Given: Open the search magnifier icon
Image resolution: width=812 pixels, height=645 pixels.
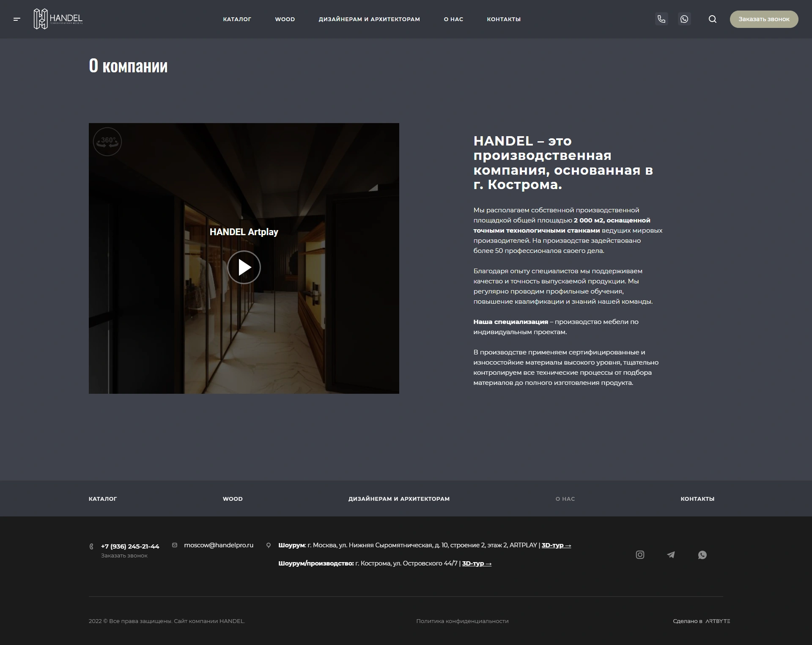Looking at the screenshot, I should [x=713, y=19].
